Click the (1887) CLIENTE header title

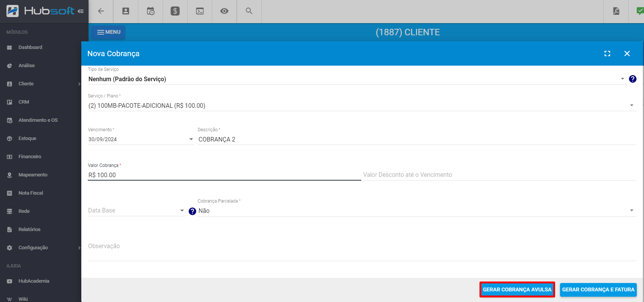tap(408, 32)
